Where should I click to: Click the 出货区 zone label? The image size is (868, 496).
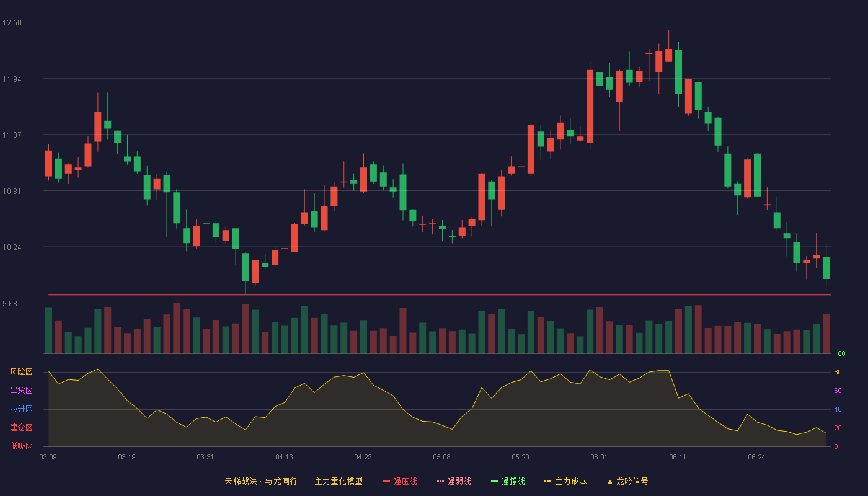[x=21, y=391]
